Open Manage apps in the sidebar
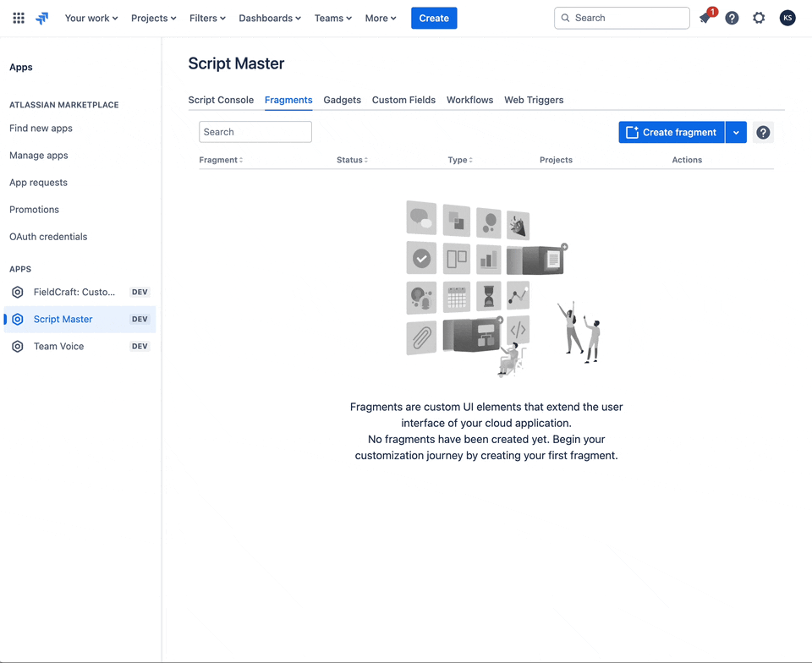Viewport: 812px width, 663px height. tap(39, 156)
